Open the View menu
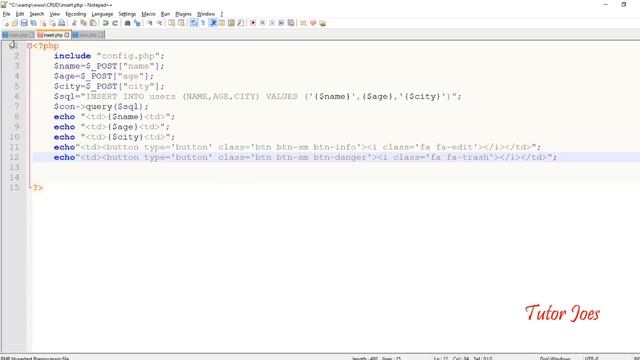 tap(55, 14)
